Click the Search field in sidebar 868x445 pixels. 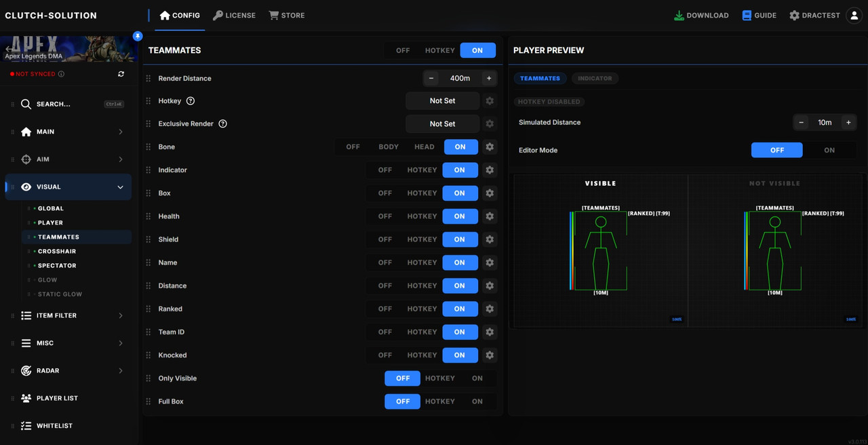68,104
